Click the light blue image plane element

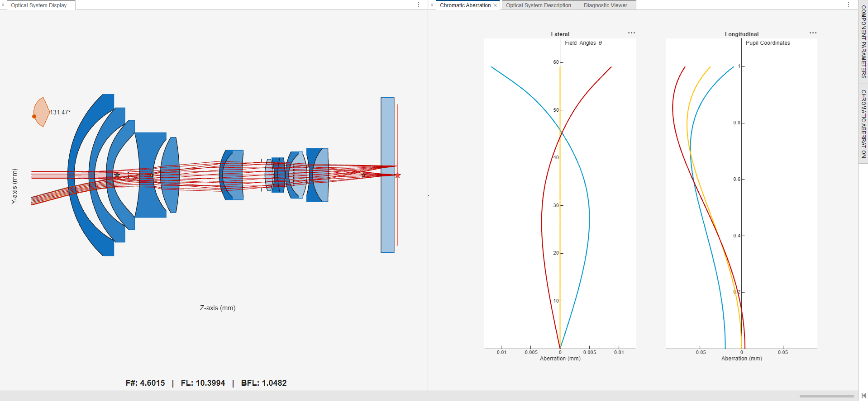pyautogui.click(x=387, y=175)
